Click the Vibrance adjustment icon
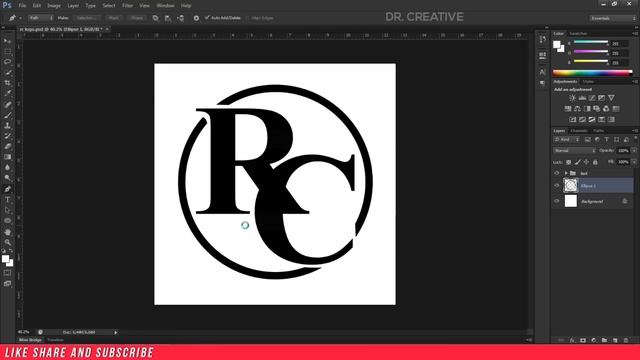The width and height of the screenshot is (640, 360). 611,98
